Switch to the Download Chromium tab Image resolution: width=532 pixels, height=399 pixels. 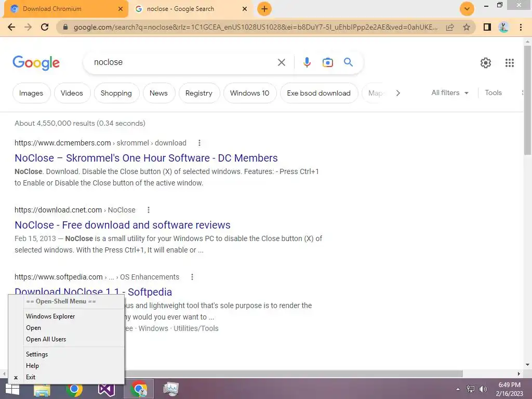point(65,9)
